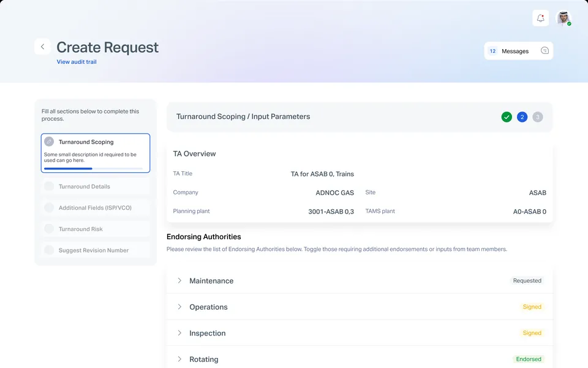Click the "Endorsing Authorities" heading
This screenshot has width=588, height=368.
pyautogui.click(x=203, y=237)
